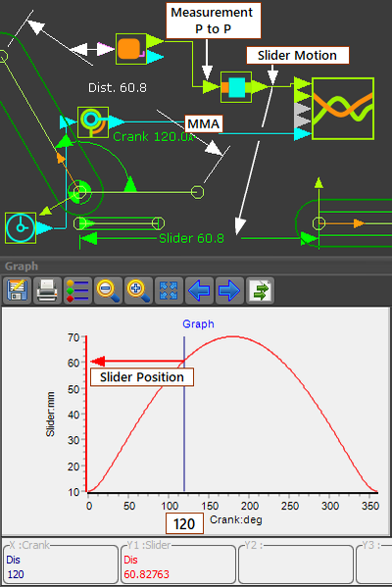This screenshot has height=587, width=392.
Task: Select the Measurement function block
Action: point(130,49)
